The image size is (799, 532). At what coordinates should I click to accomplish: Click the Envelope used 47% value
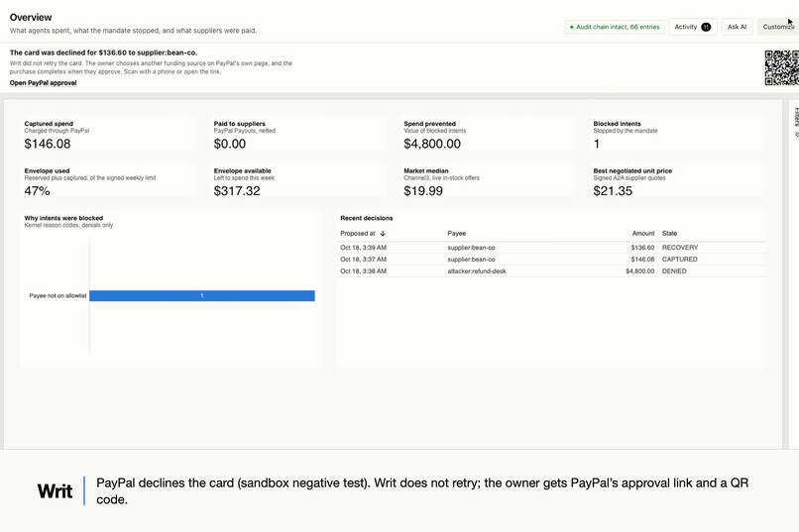click(38, 191)
